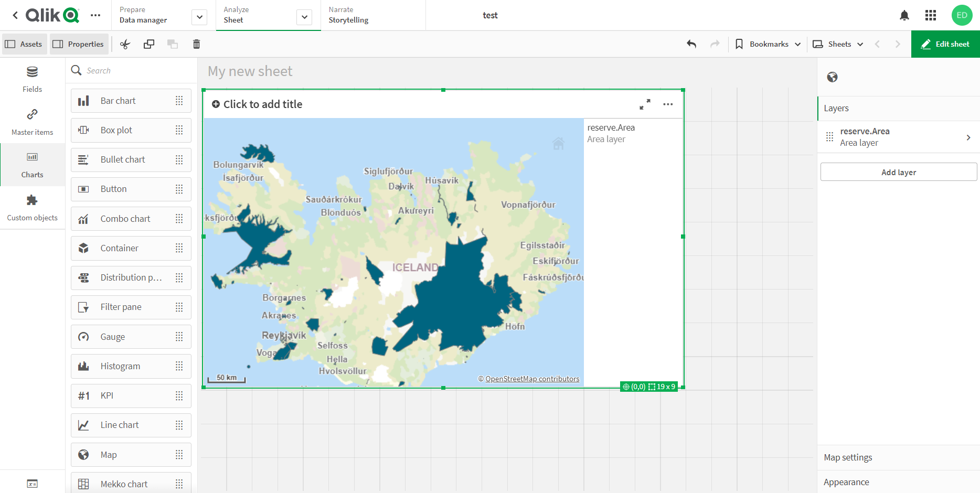The width and height of the screenshot is (980, 493).
Task: Open the OpenStreetMap contributors link
Action: click(532, 379)
